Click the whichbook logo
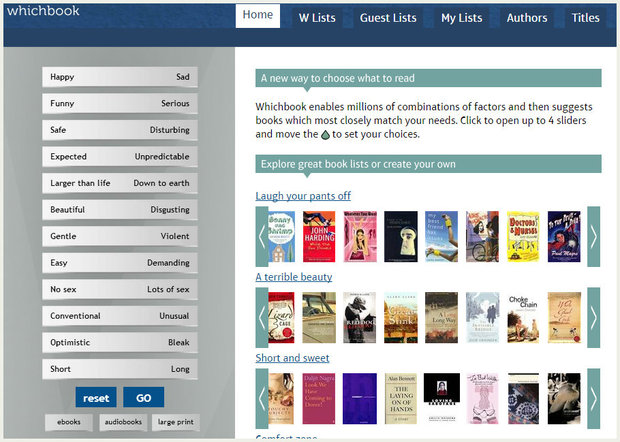This screenshot has height=442, width=620. pos(43,11)
